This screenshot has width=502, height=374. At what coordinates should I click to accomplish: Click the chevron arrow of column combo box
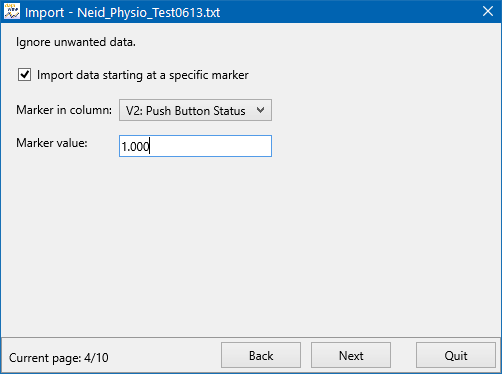click(261, 110)
